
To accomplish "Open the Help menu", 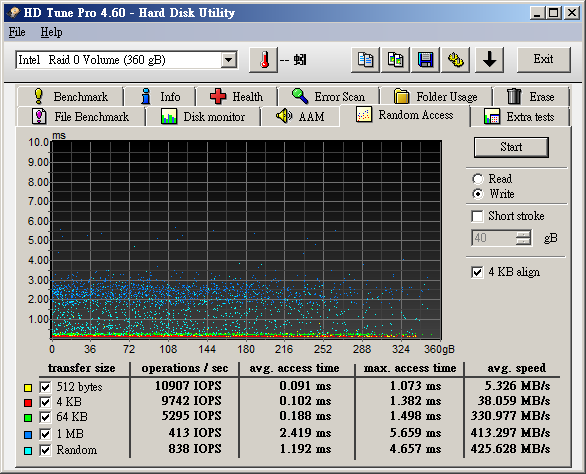I will (x=51, y=32).
